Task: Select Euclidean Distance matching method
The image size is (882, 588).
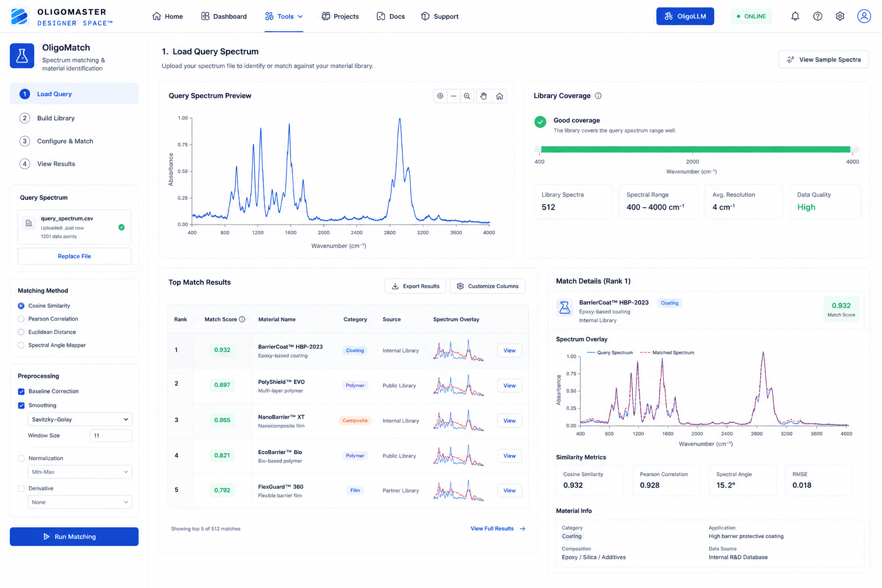Action: click(21, 332)
